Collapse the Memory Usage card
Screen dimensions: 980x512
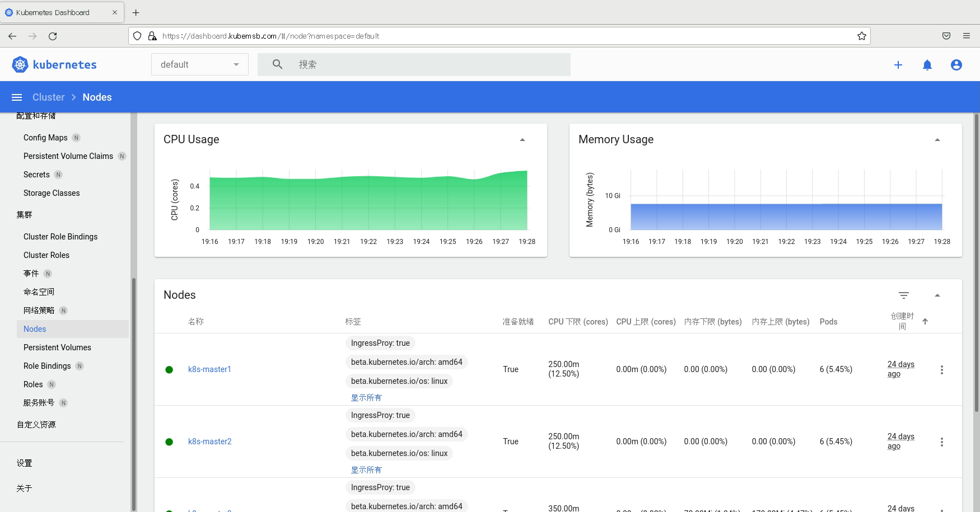click(x=937, y=140)
